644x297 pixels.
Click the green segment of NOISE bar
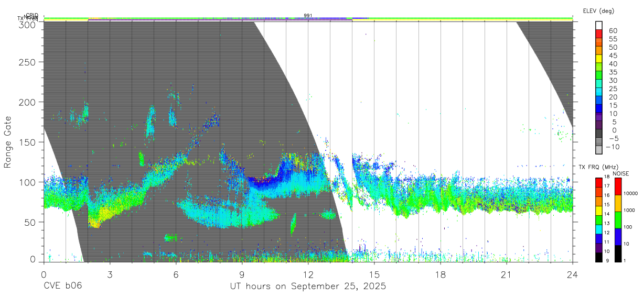pyautogui.click(x=618, y=219)
